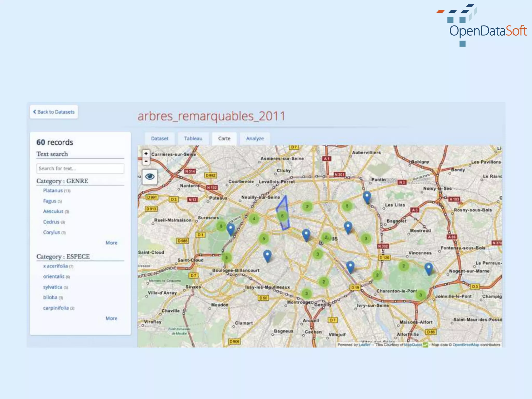Viewport: 532px width, 399px height.
Task: Expand More under Category GENRE
Action: tap(111, 243)
